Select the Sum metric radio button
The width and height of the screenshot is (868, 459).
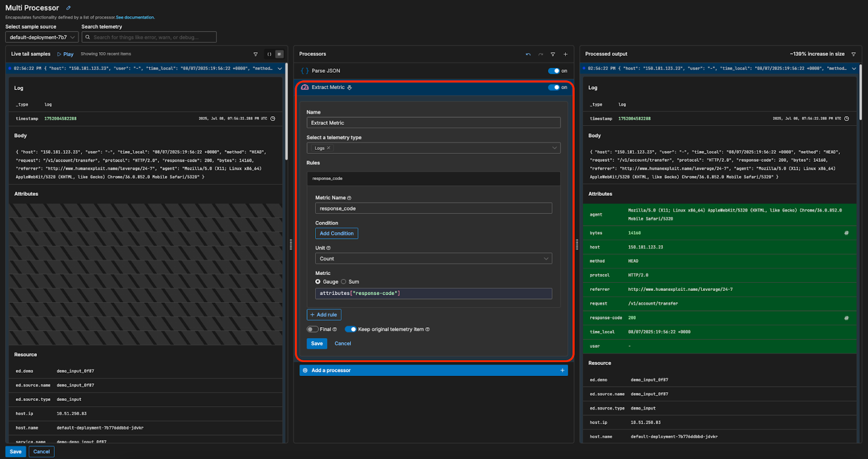[343, 282]
